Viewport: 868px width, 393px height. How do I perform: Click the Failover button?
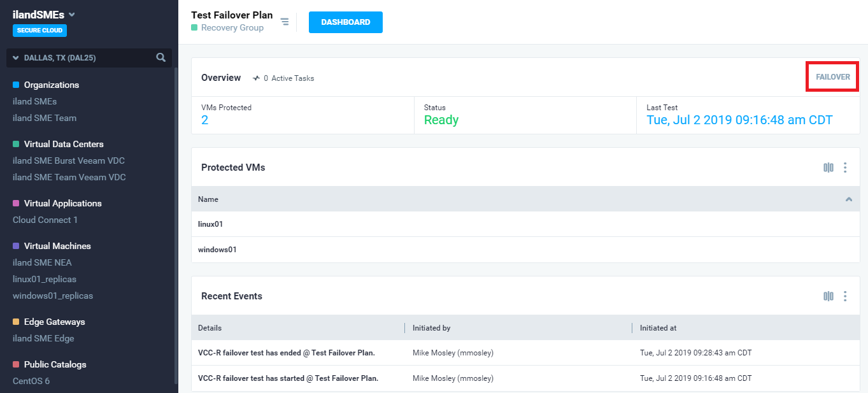coord(832,77)
